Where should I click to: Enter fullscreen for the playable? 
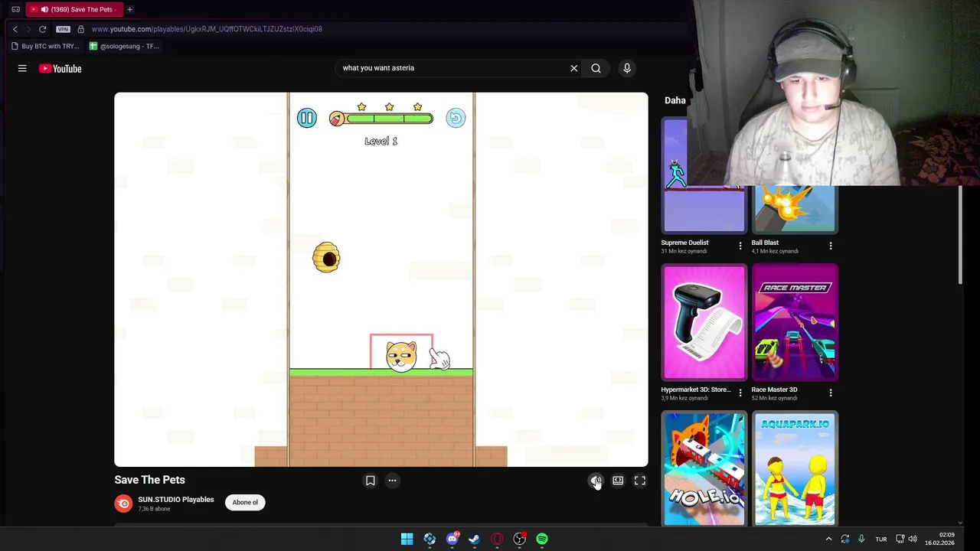click(x=640, y=481)
